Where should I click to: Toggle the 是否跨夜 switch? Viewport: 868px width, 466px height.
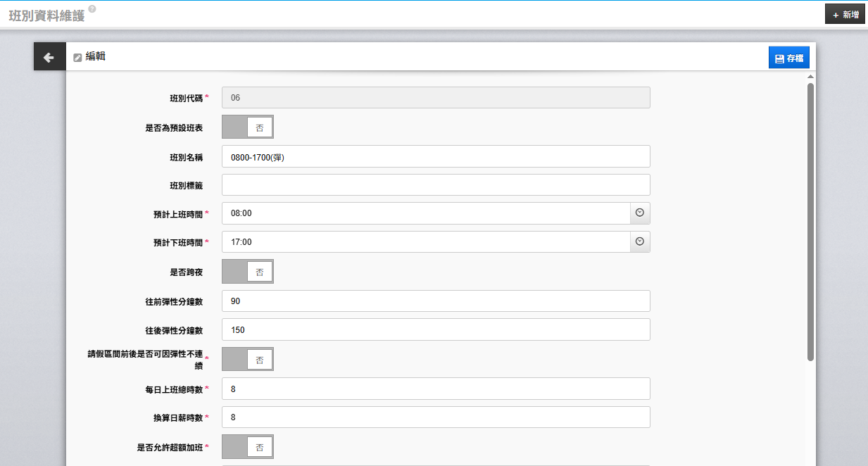pyautogui.click(x=247, y=271)
